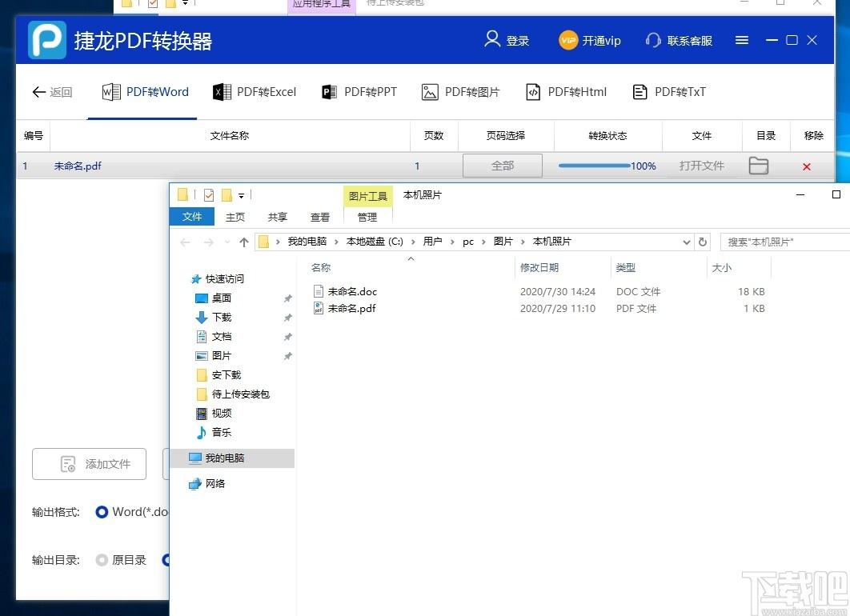The image size is (850, 616).
Task: Click the 图片工具 contextual tab header
Action: (367, 196)
